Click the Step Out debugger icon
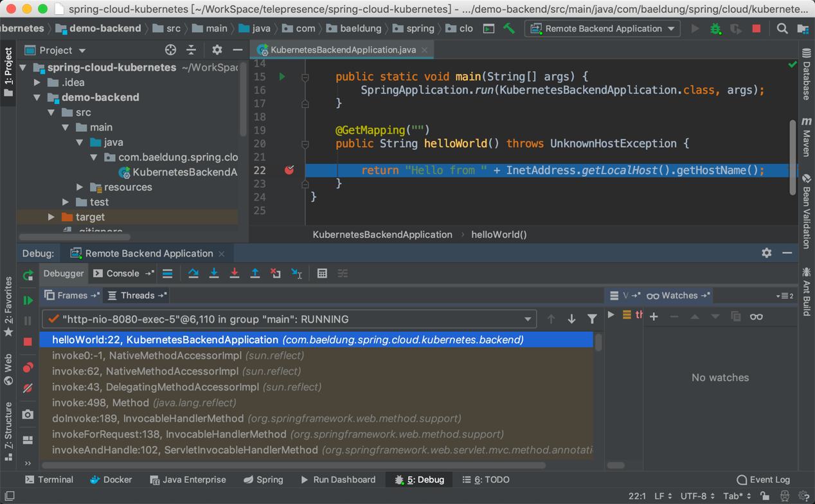The height and width of the screenshot is (504, 815). tap(255, 274)
